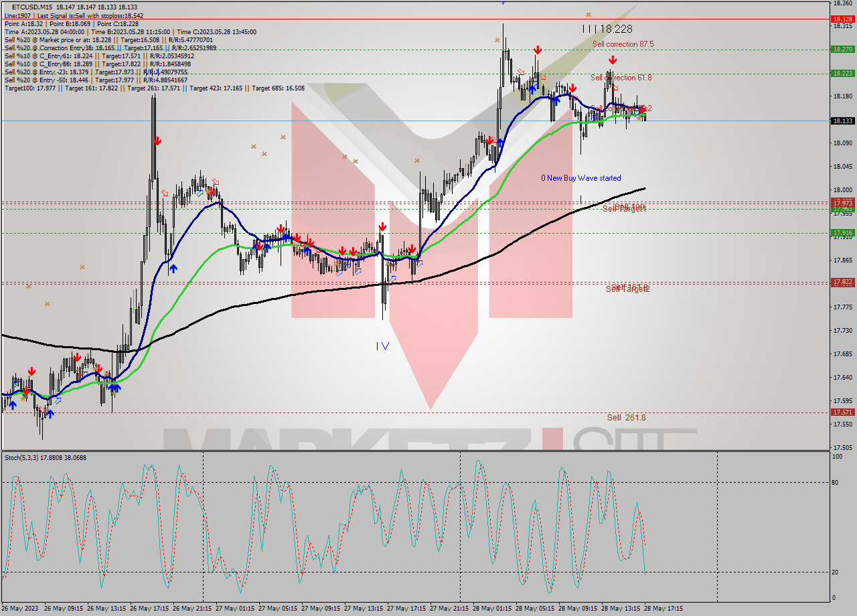Click the 'Sell %20 @ Correction Entry38' line
This screenshot has width=857, height=616.
110,48
